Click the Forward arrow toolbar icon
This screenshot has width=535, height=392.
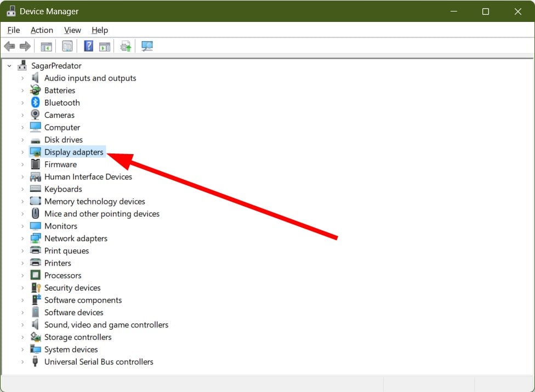point(25,46)
